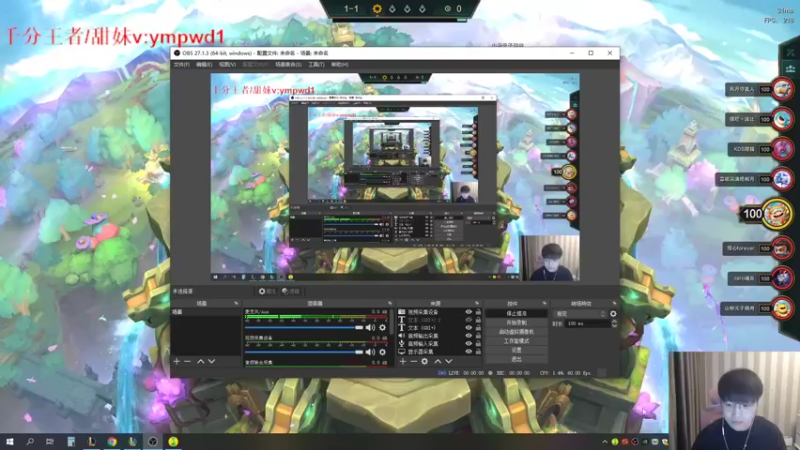
Task: Mute the 麦克风/Aux mixer channel
Action: click(370, 328)
